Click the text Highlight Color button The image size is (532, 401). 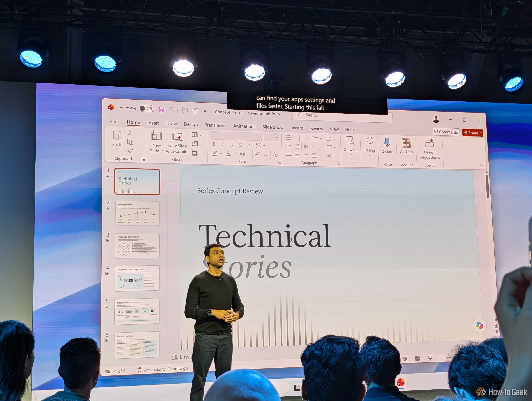(x=214, y=153)
